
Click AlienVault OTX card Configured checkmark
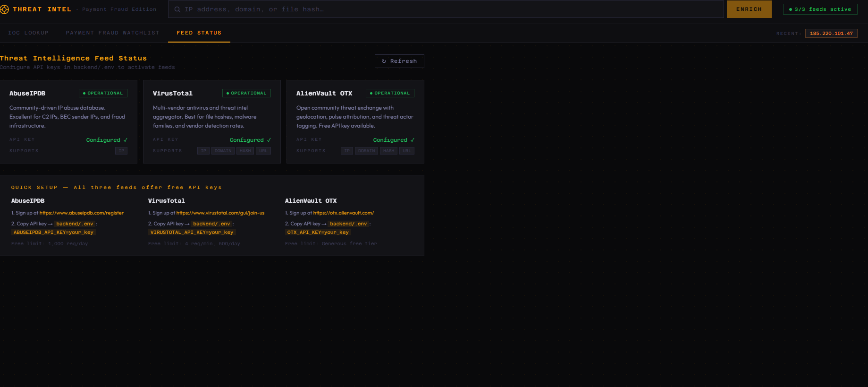click(394, 140)
